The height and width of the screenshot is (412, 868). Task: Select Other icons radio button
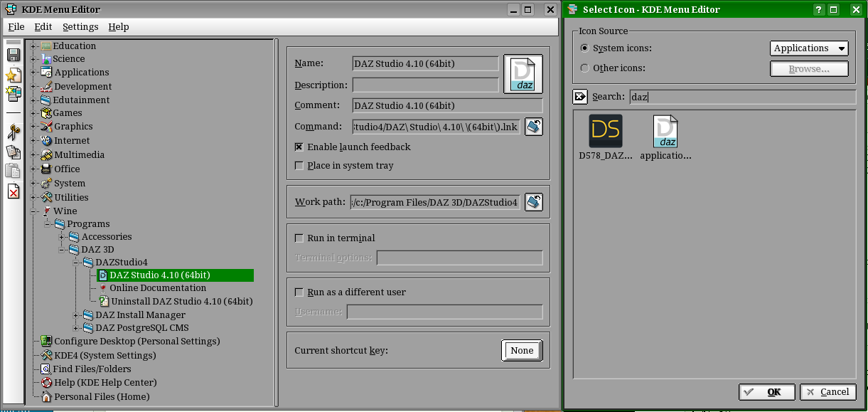pos(584,68)
